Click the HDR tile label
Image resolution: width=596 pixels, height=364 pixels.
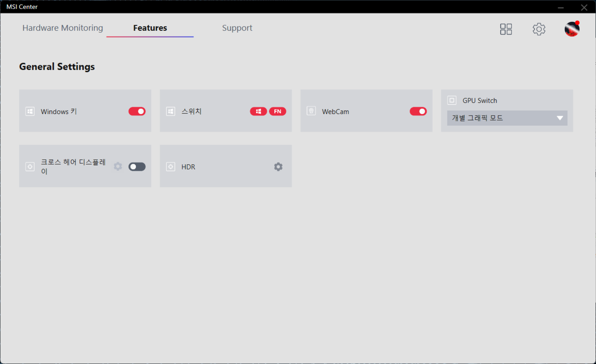coord(188,167)
